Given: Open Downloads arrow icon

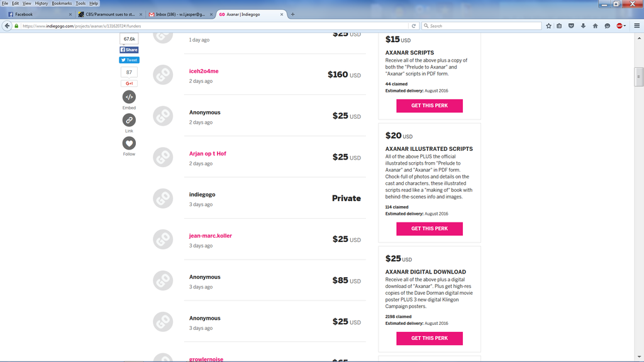Looking at the screenshot, I should (x=583, y=26).
